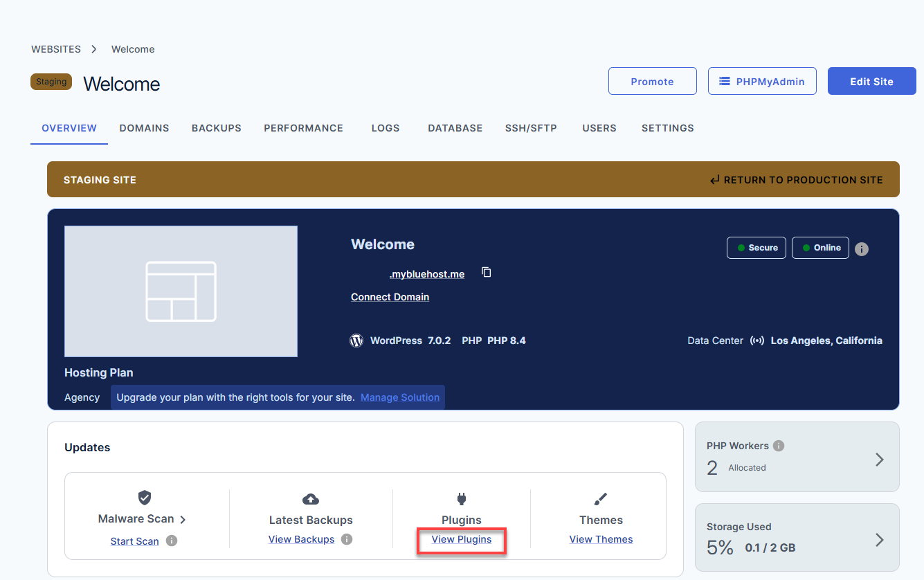
Task: Open the .mybluehost.me site URL
Action: click(x=427, y=274)
